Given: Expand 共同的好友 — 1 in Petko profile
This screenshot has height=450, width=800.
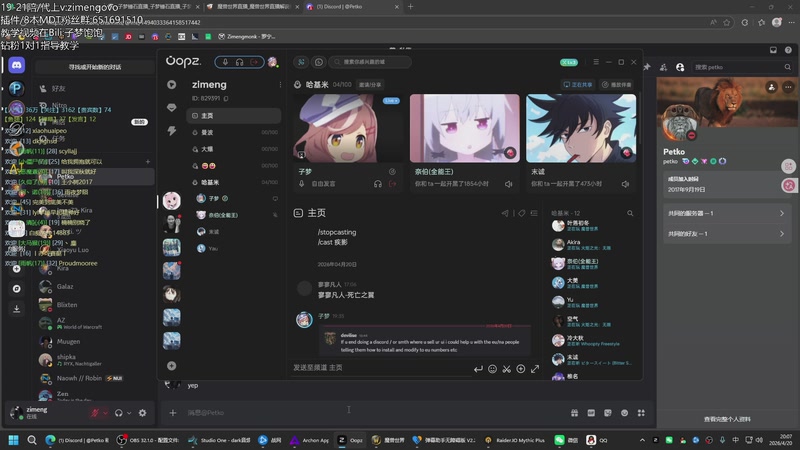Looking at the screenshot, I should [x=726, y=234].
